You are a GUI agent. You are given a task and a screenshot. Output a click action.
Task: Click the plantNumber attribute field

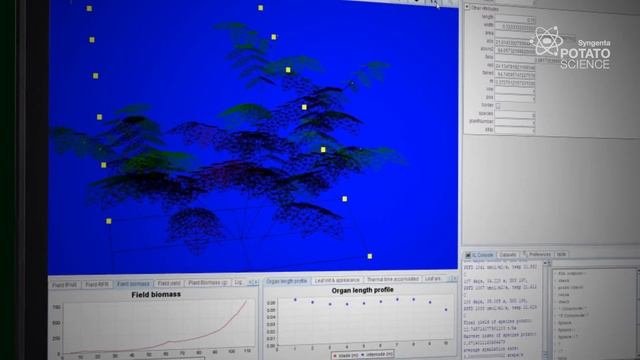click(515, 122)
